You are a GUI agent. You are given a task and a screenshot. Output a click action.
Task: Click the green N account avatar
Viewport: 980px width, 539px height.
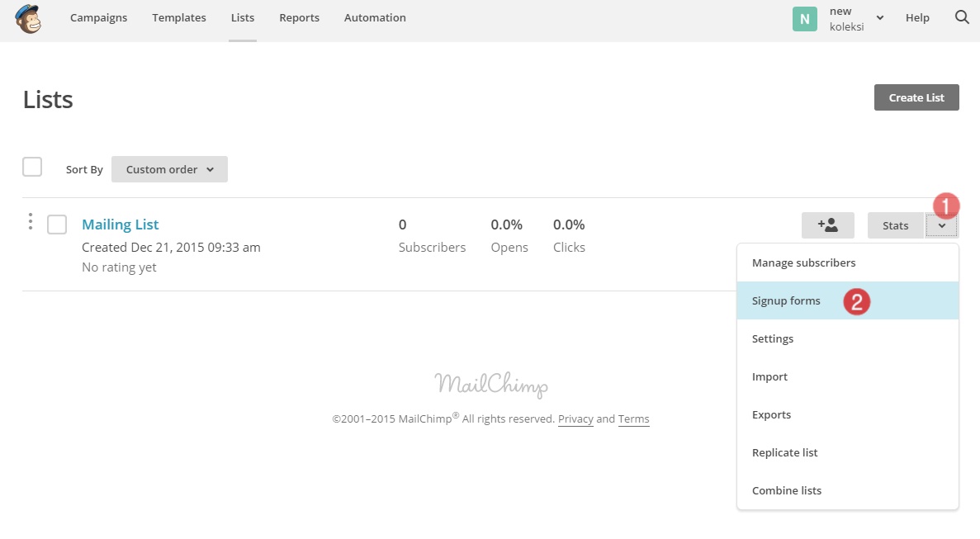coord(804,19)
